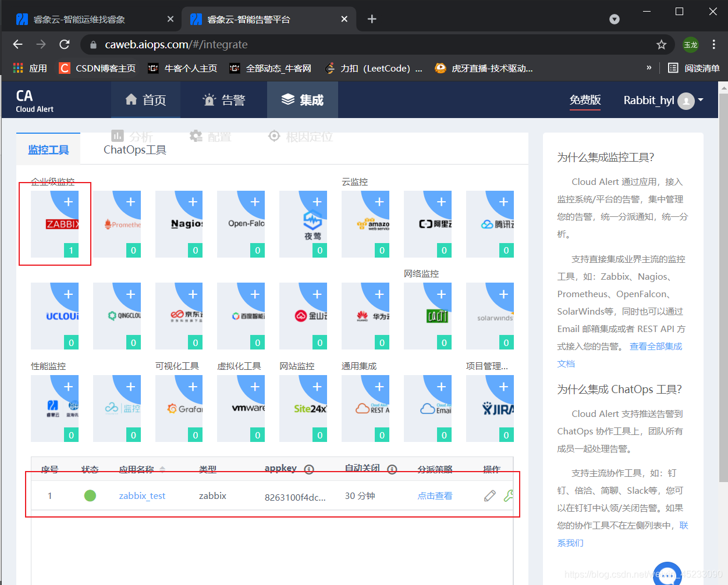Go back to the previous page
This screenshot has width=728, height=585.
(17, 44)
